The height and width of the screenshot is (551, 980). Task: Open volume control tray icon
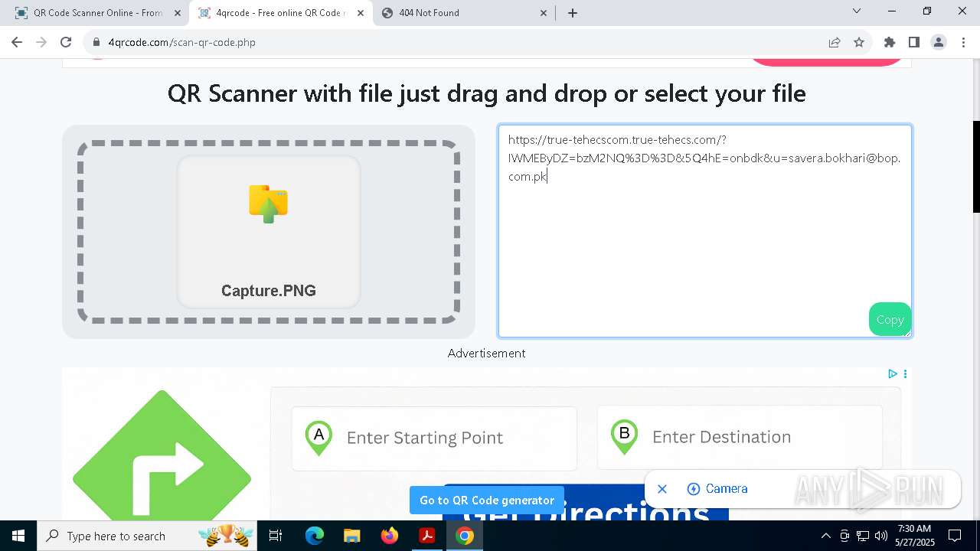tap(881, 536)
